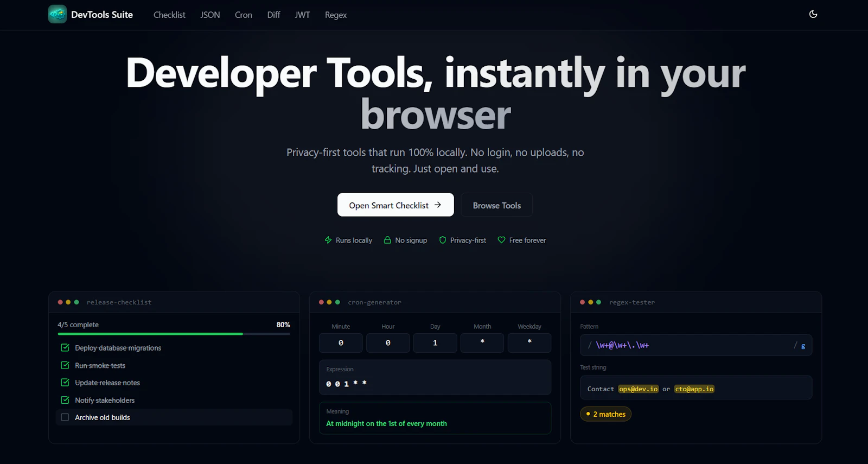Click the 80% progress label

coord(283,325)
